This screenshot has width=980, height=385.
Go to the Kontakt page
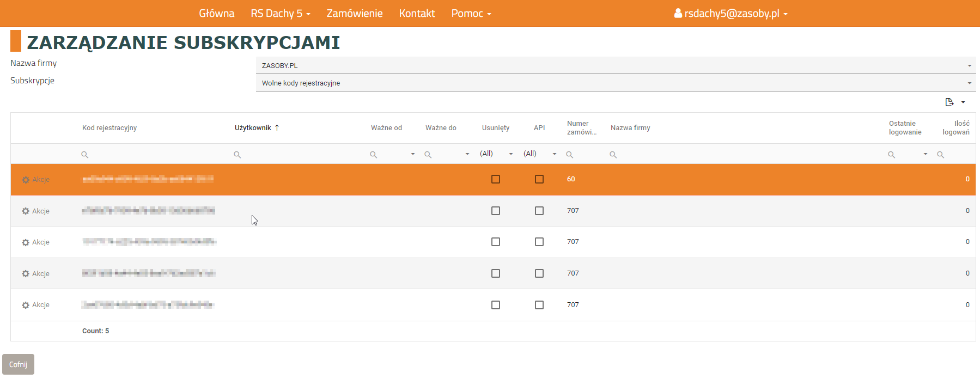(x=417, y=13)
